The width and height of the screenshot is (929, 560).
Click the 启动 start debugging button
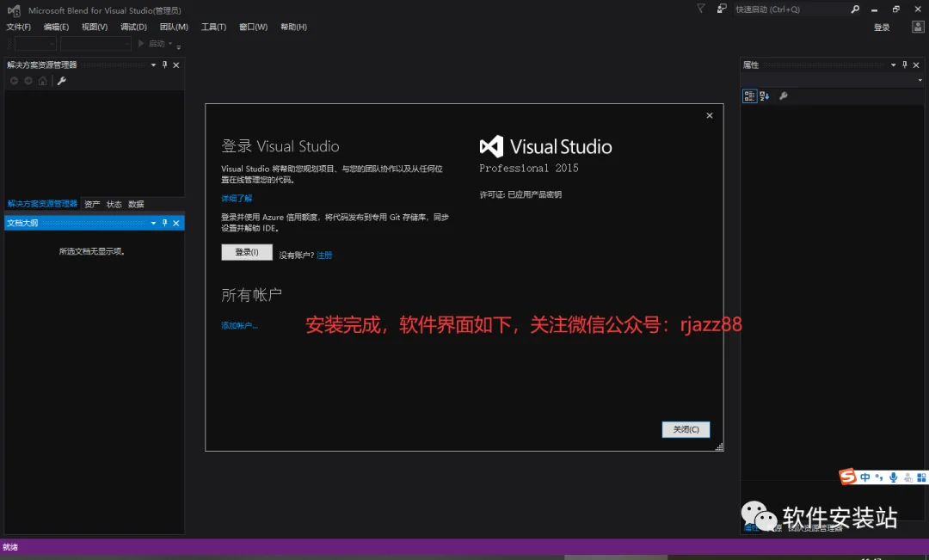click(x=151, y=44)
